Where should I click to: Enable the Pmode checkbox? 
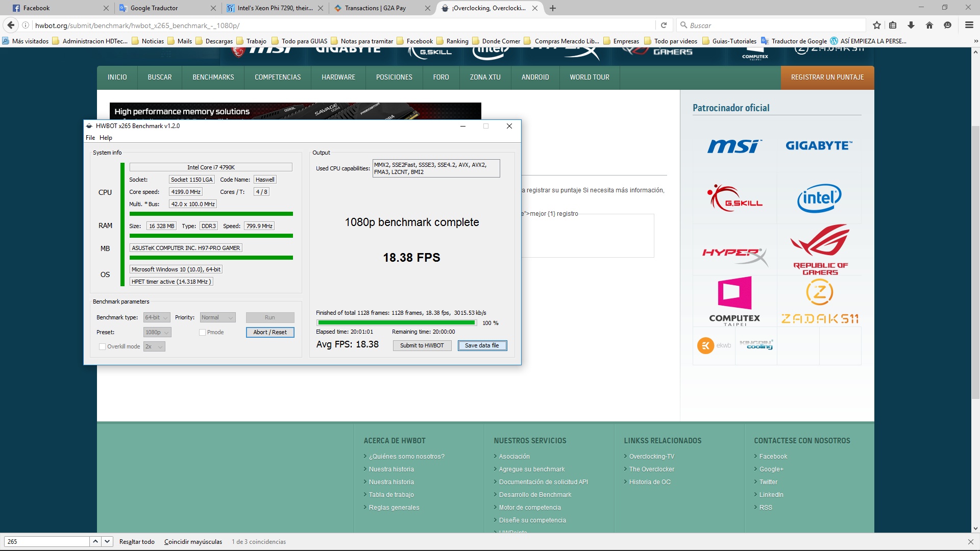[202, 332]
